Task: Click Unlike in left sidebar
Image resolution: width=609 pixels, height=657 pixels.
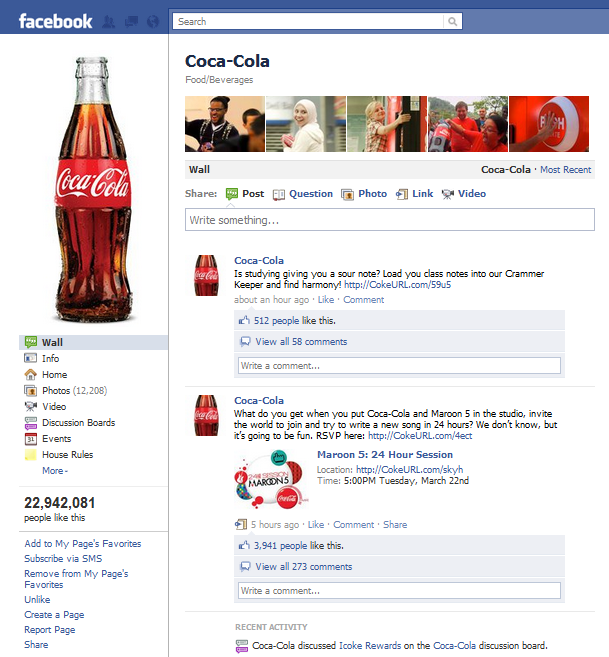Action: click(x=37, y=600)
